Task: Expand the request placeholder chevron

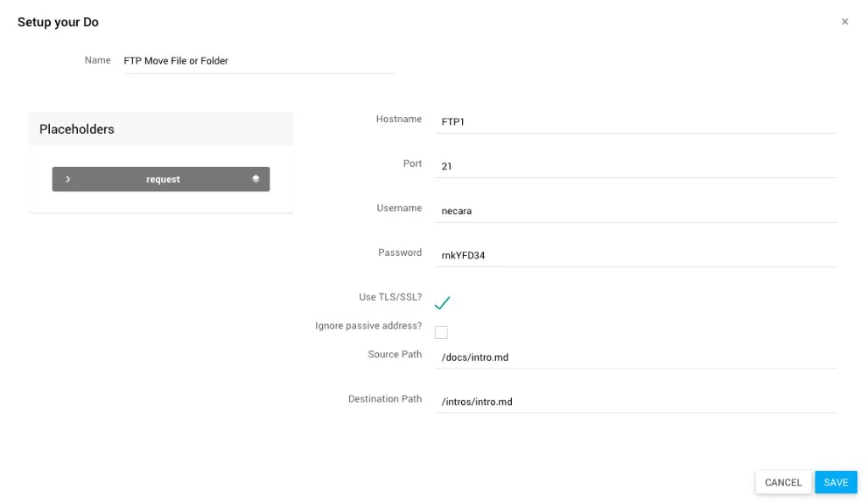Action: pyautogui.click(x=68, y=180)
